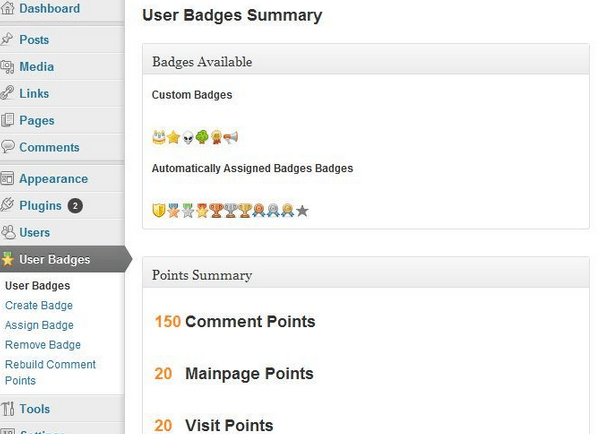Open Appearance in the sidebar
Screen dimensions: 607x434
(54, 179)
